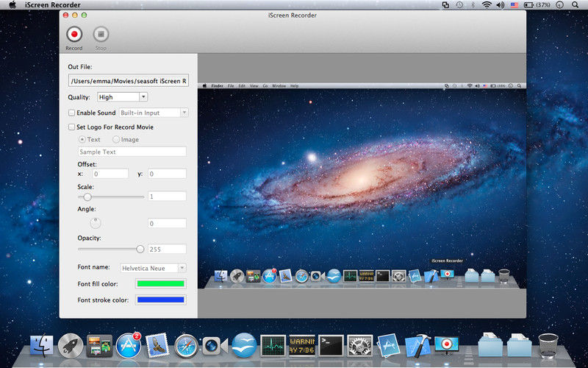Image resolution: width=588 pixels, height=368 pixels.
Task: Open Mail stamp icon in Dock
Action: point(157,345)
